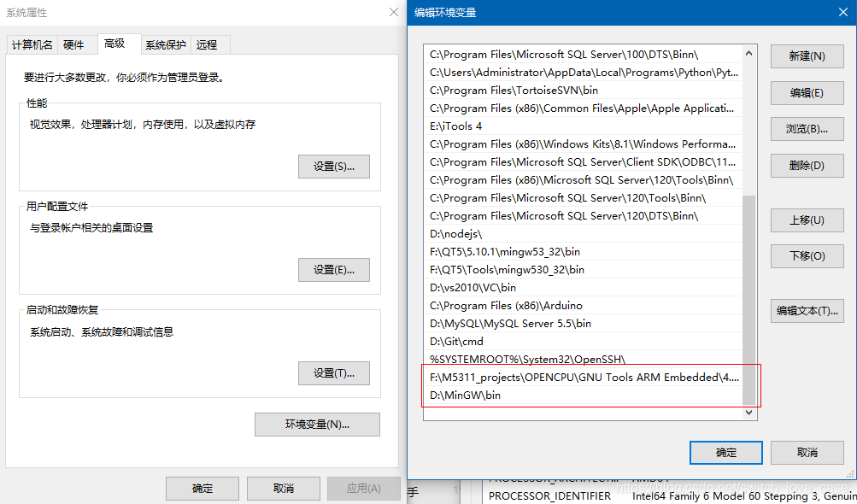
Task: Select the SQL Server\100\DTS\Binn\ path
Action: point(584,55)
